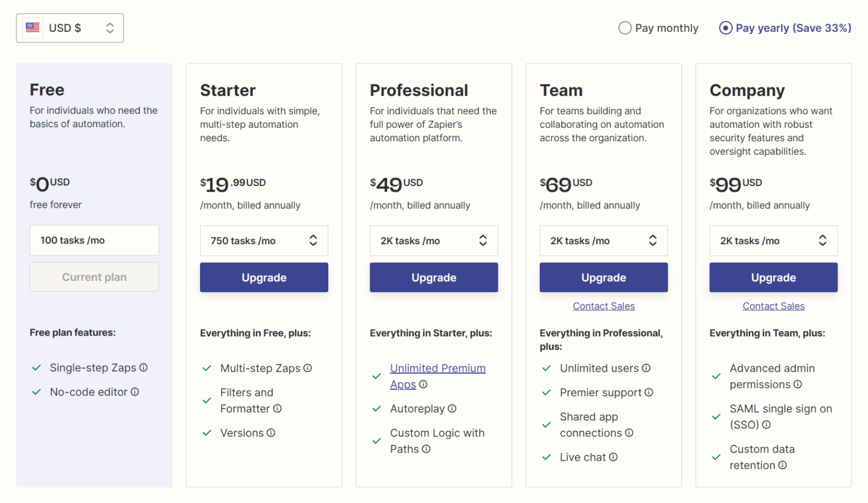This screenshot has height=503, width=868.
Task: Open the Multi-step Zaps info tooltip
Action: 307,368
